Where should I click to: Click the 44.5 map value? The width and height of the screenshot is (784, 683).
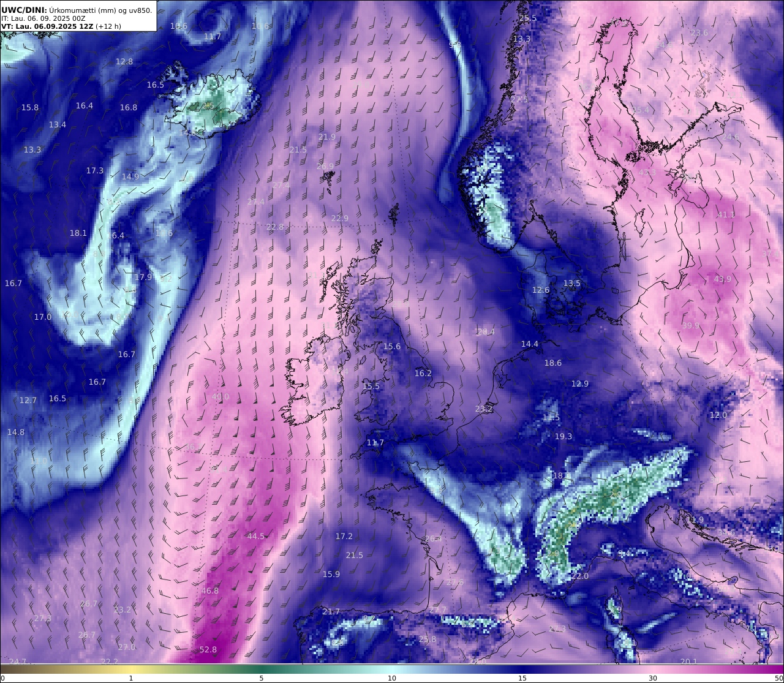click(x=256, y=536)
